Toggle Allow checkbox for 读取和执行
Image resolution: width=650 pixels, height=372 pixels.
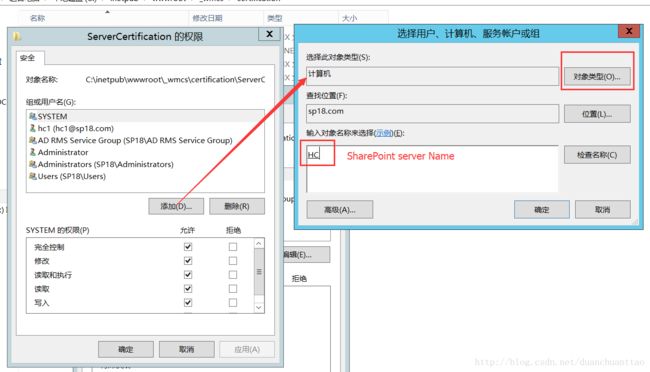point(188,275)
